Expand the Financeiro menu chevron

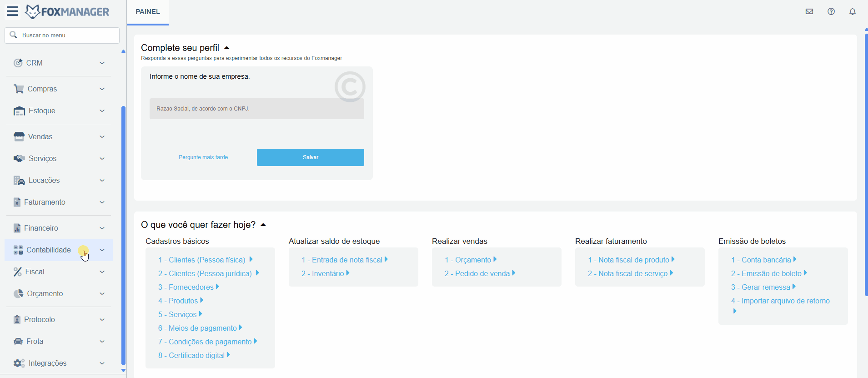click(102, 228)
